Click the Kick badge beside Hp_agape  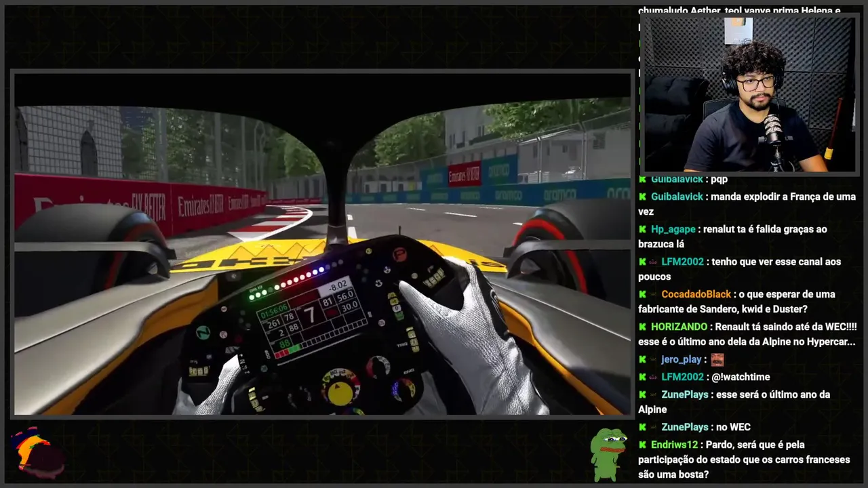[x=642, y=229]
